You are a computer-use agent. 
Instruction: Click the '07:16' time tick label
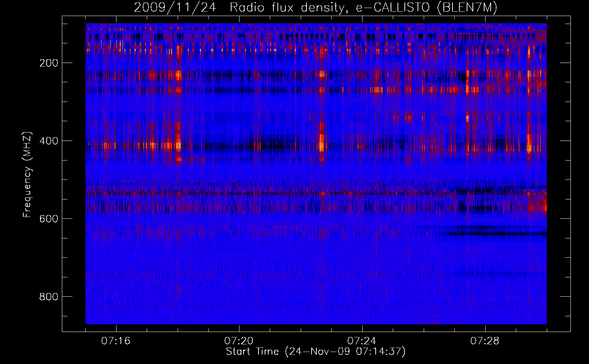point(116,341)
